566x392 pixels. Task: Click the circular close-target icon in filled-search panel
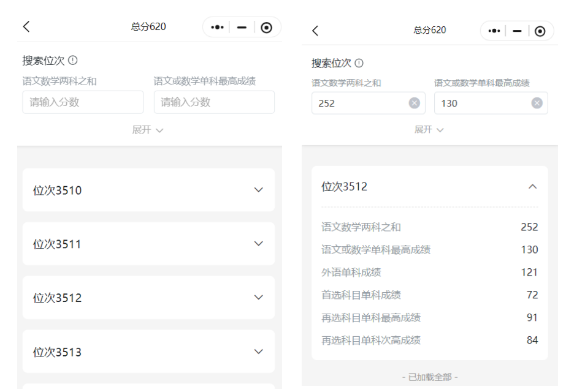coord(540,31)
